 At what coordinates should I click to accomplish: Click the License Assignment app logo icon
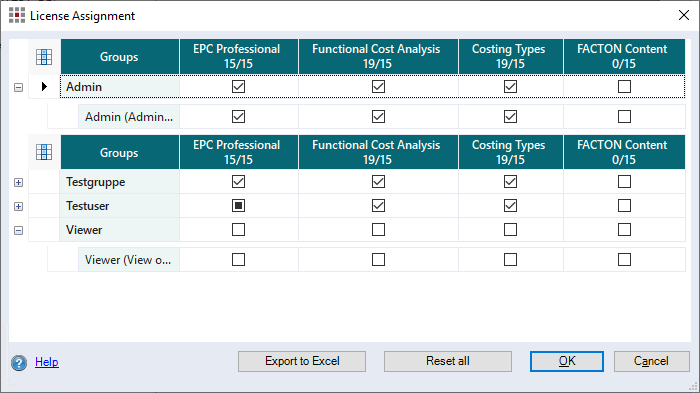17,15
